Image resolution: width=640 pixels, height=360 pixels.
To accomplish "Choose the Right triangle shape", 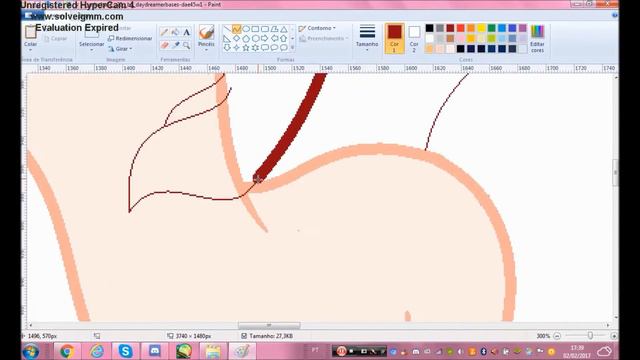I will coord(227,38).
